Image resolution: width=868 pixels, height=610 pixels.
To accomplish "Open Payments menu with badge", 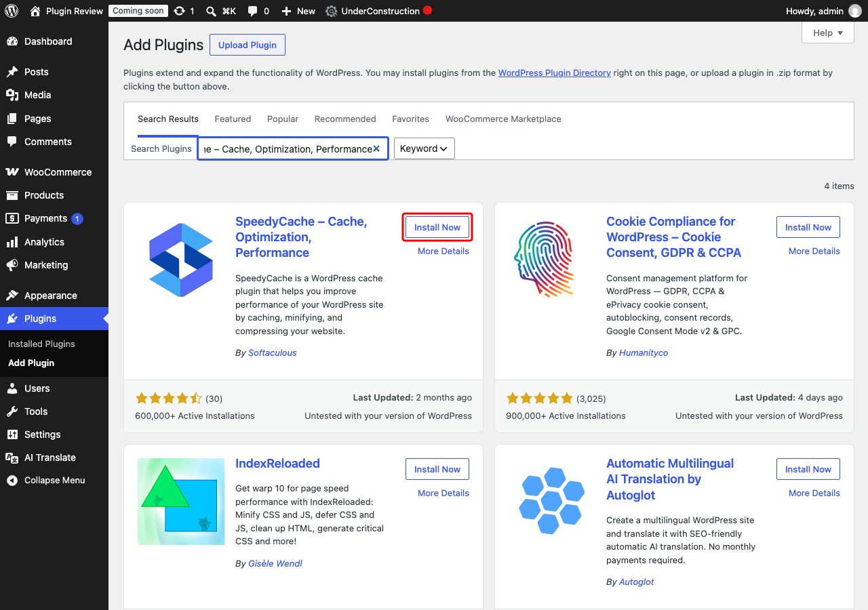I will point(54,218).
